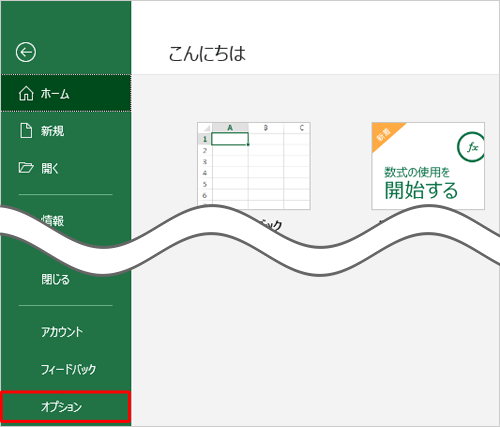This screenshot has width=500, height=427.
Task: Open the 新規 menu item
Action: click(66, 131)
